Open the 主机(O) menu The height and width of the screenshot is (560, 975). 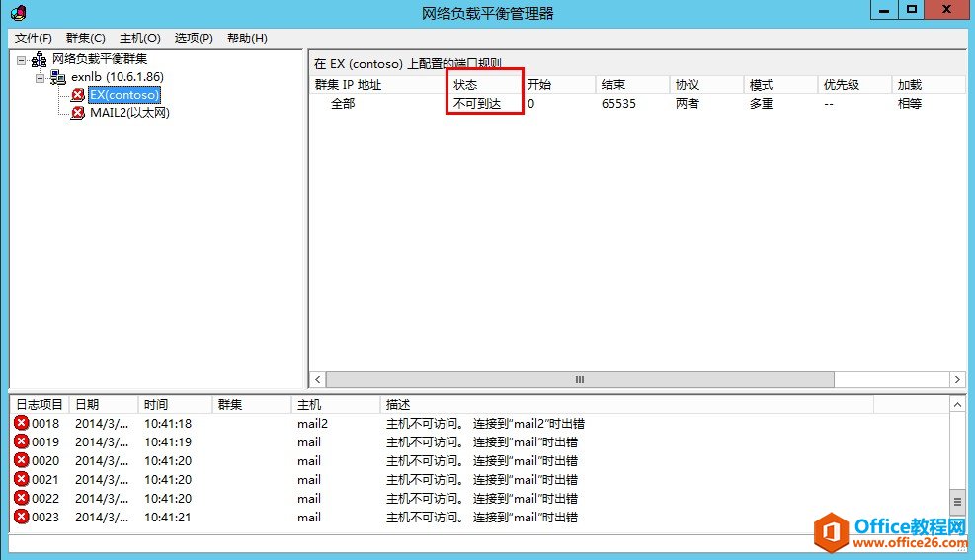coord(140,39)
